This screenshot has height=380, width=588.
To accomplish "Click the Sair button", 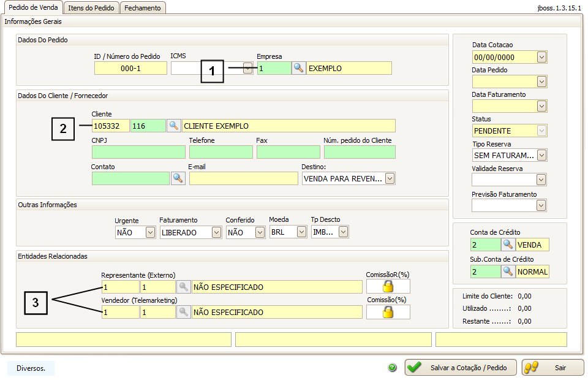I will click(552, 368).
